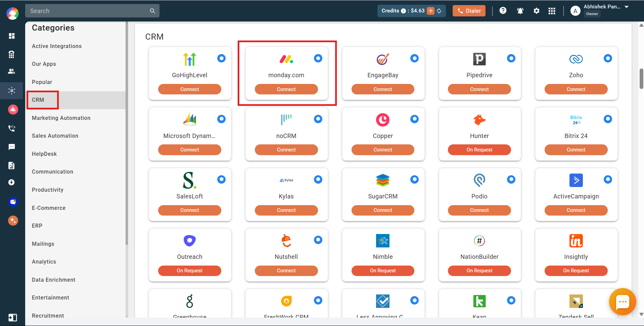
Task: Open reports document icon in sidebar
Action: 12,165
